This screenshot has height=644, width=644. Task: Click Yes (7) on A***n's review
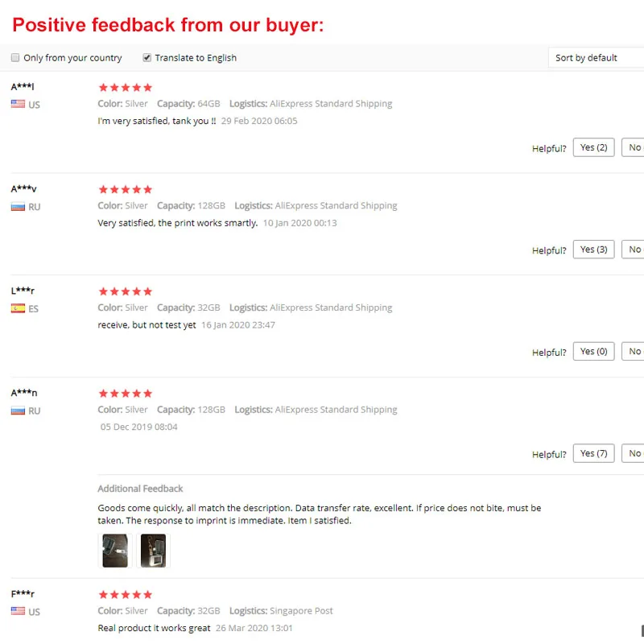point(593,453)
